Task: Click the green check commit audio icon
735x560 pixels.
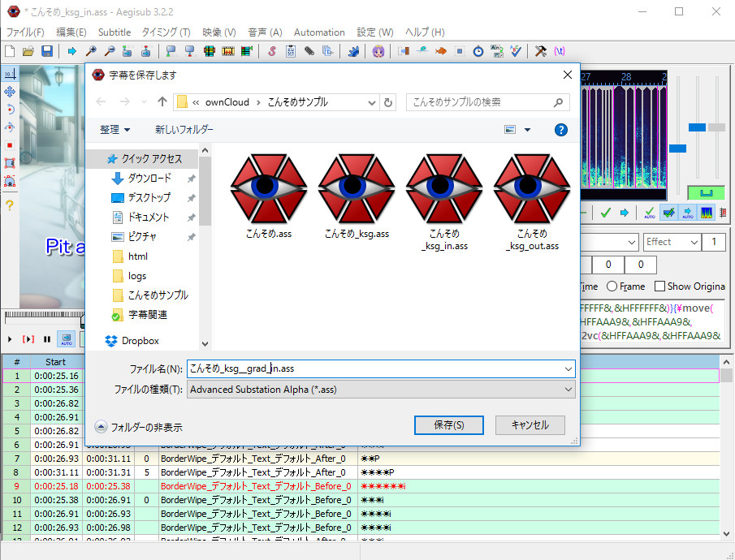Action: pyautogui.click(x=605, y=213)
